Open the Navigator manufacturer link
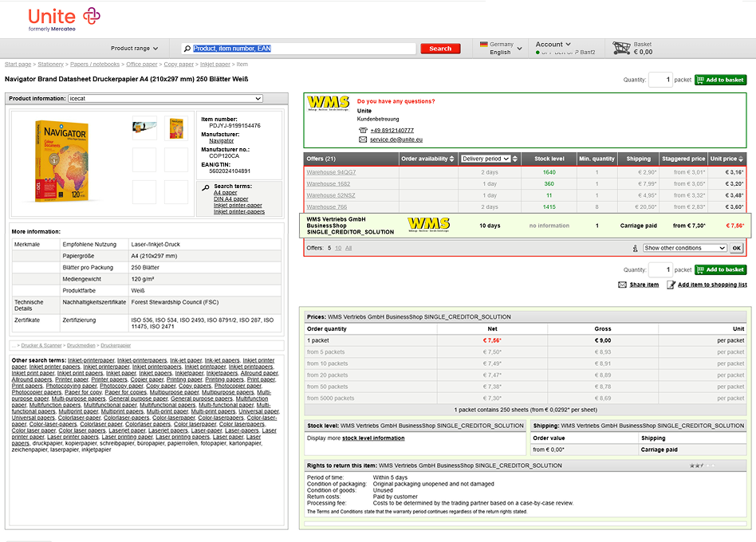Image resolution: width=756 pixels, height=542 pixels. [222, 140]
